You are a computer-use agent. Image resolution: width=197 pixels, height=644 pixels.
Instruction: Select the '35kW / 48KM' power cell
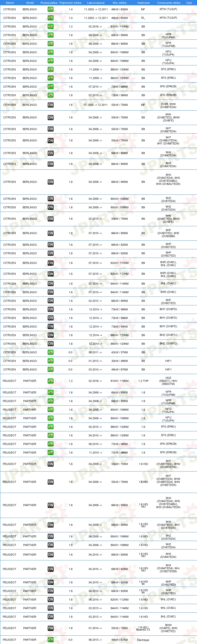[x=119, y=361]
